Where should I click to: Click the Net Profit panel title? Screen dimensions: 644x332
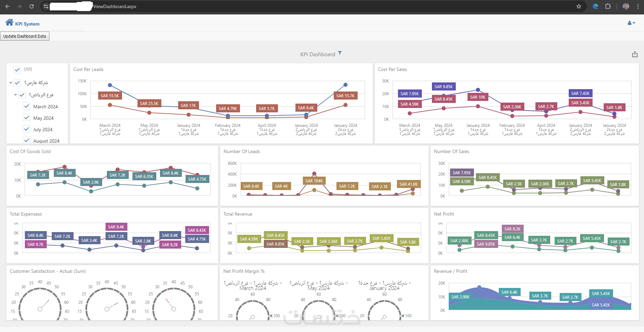444,214
